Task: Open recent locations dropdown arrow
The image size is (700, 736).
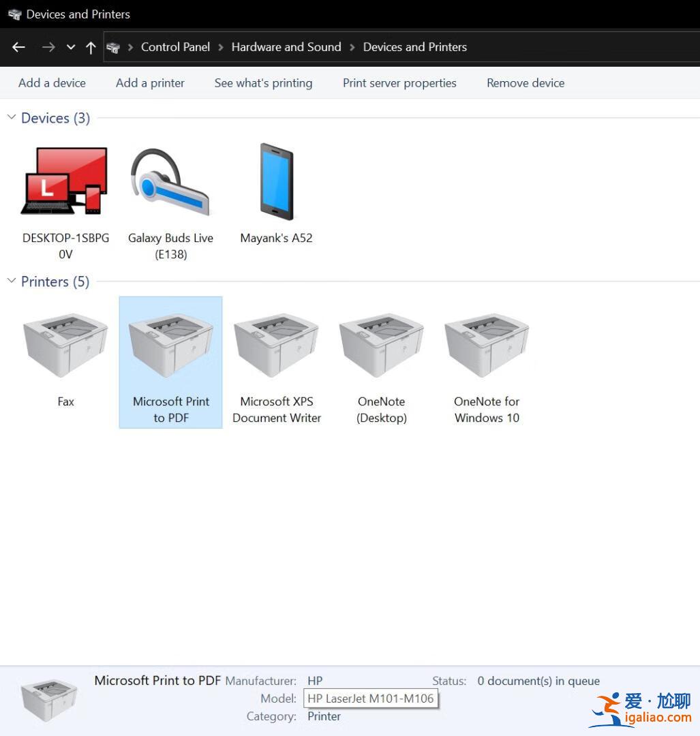Action: pyautogui.click(x=70, y=47)
